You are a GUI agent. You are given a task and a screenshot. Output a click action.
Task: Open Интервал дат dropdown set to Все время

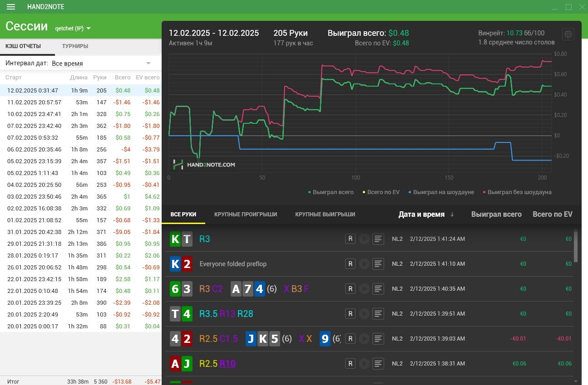[101, 63]
